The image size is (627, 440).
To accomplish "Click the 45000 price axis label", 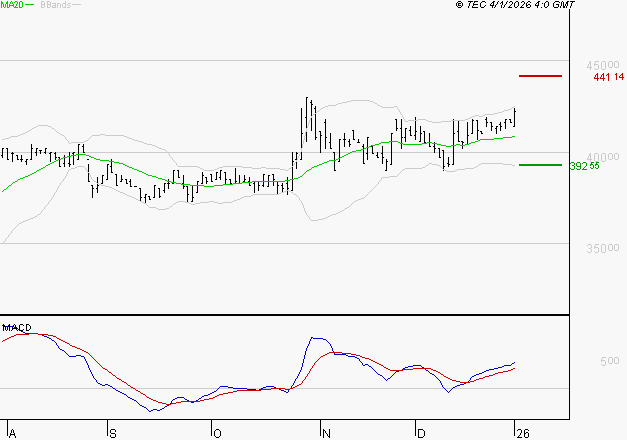I will (x=603, y=65).
